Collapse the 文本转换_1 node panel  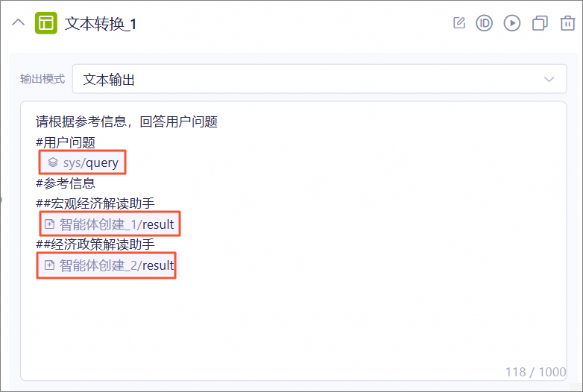pos(18,23)
